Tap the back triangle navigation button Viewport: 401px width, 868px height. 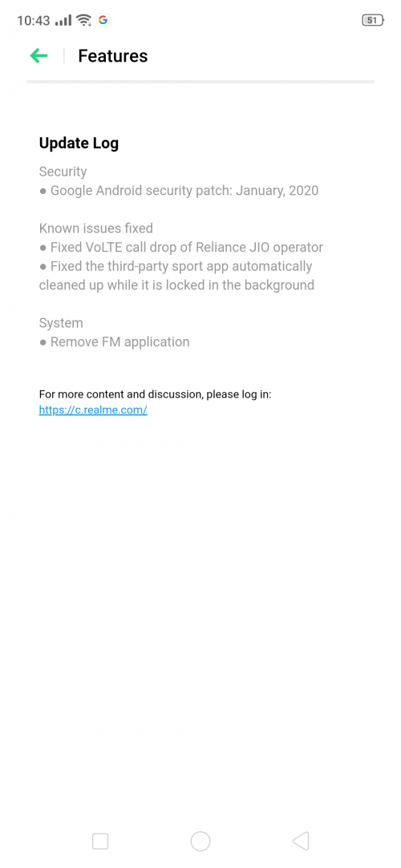(300, 841)
